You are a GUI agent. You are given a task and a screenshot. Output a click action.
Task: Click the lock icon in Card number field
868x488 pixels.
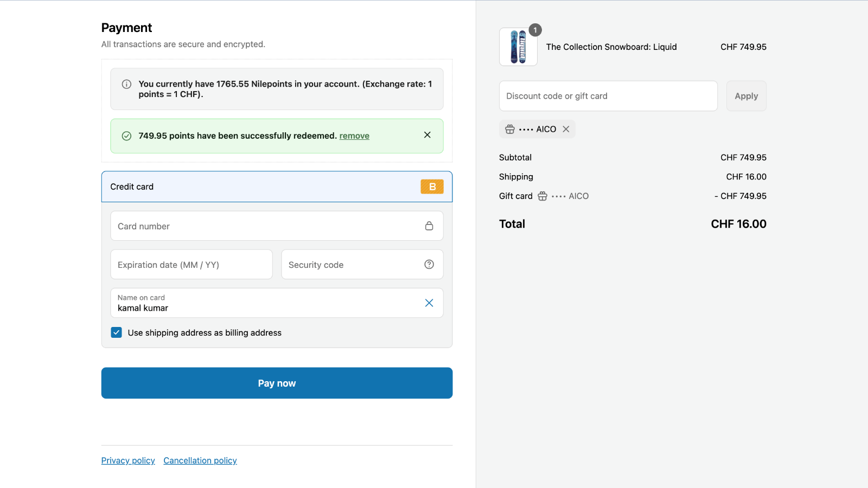tap(429, 226)
